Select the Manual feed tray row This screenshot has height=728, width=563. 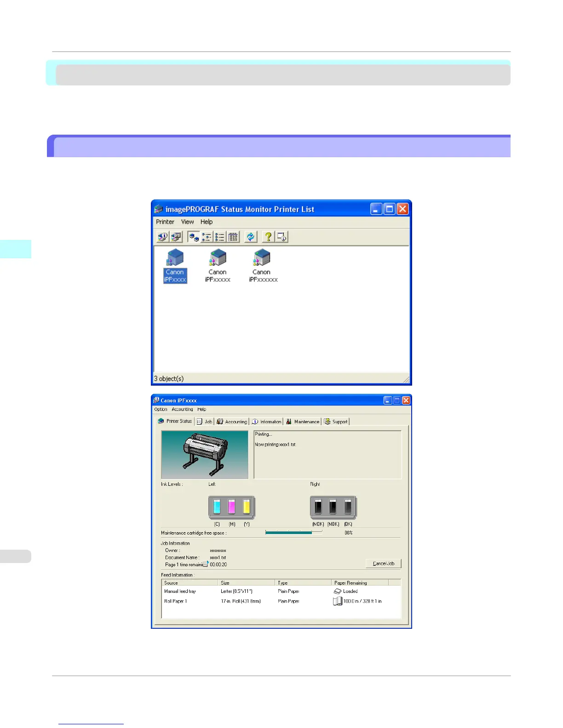[281, 591]
